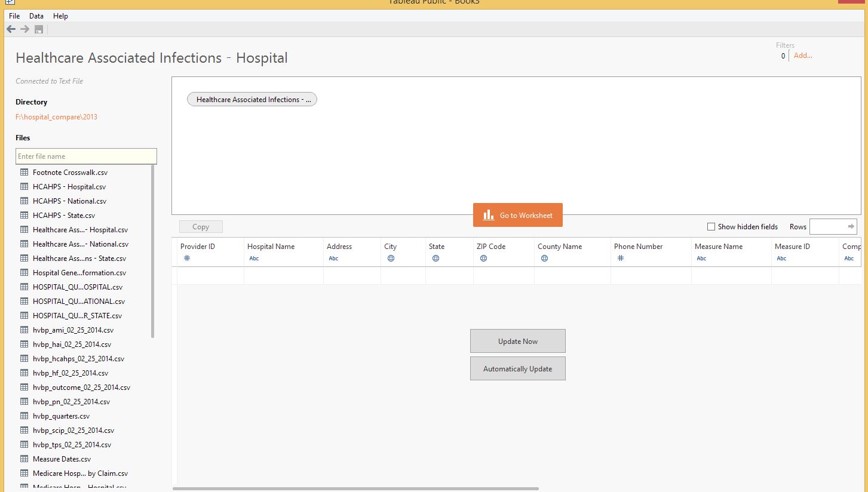Viewport: 868px width, 492px height.
Task: Open the Data menu
Action: 36,16
